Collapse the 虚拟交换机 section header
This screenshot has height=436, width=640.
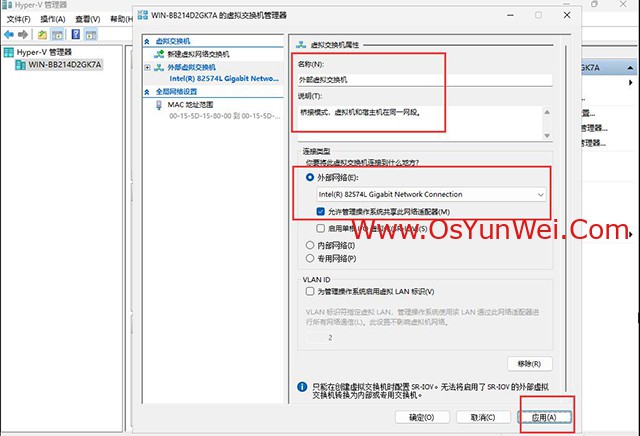(x=147, y=42)
